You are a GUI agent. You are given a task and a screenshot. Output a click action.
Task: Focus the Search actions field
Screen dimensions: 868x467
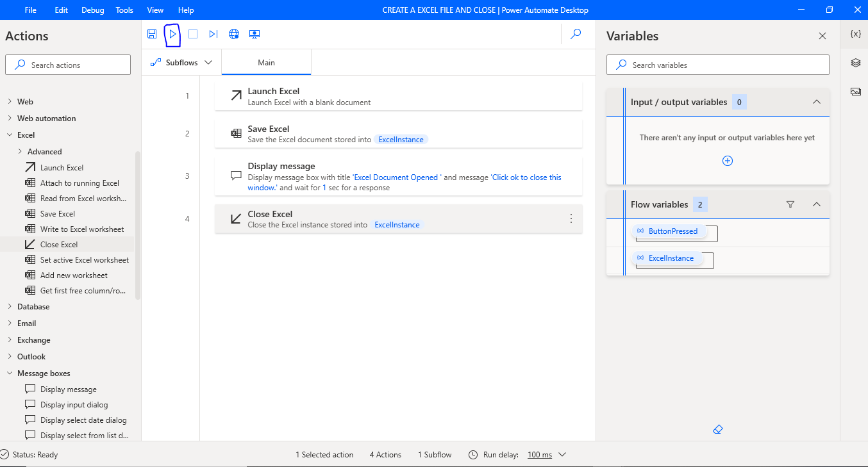click(x=68, y=65)
